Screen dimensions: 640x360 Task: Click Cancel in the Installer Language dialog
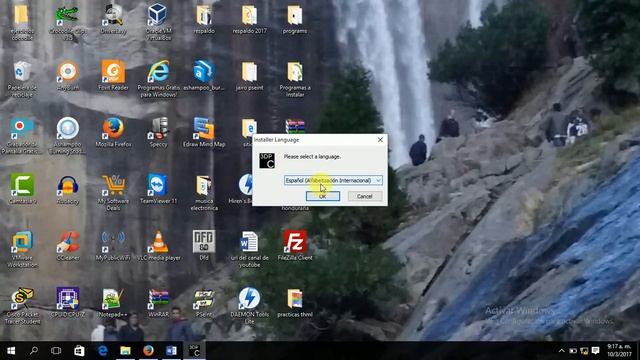point(364,196)
